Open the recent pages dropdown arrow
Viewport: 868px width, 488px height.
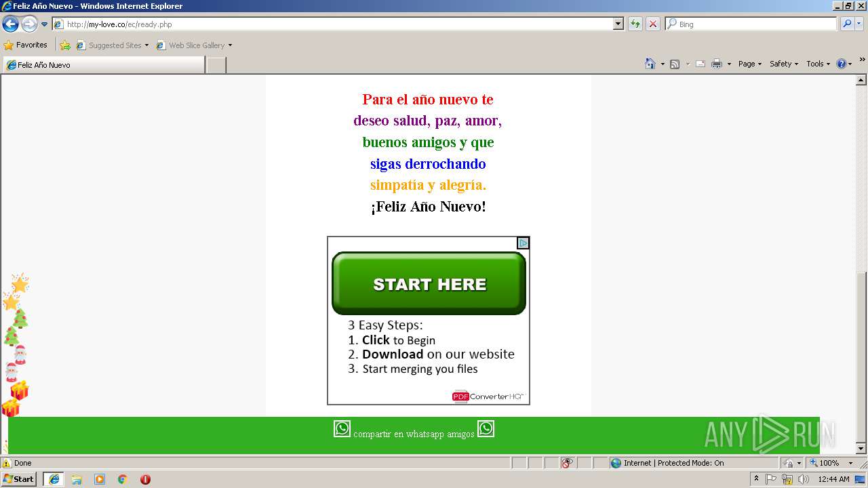(x=45, y=24)
